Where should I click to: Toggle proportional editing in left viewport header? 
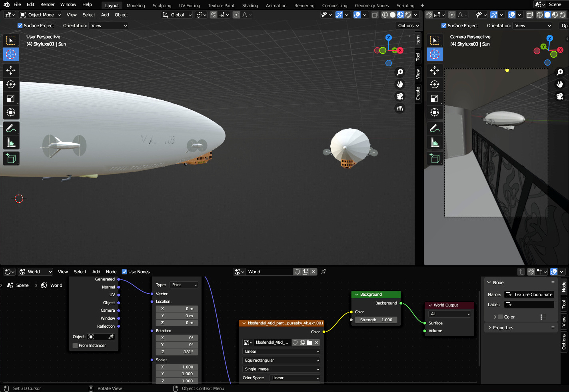point(236,15)
